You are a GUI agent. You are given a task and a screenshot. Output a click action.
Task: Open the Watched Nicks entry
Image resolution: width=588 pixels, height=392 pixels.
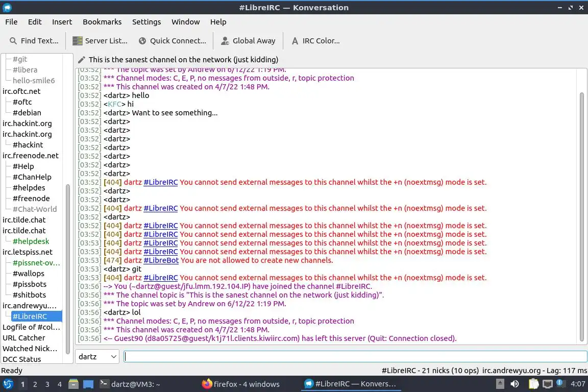tap(30, 349)
